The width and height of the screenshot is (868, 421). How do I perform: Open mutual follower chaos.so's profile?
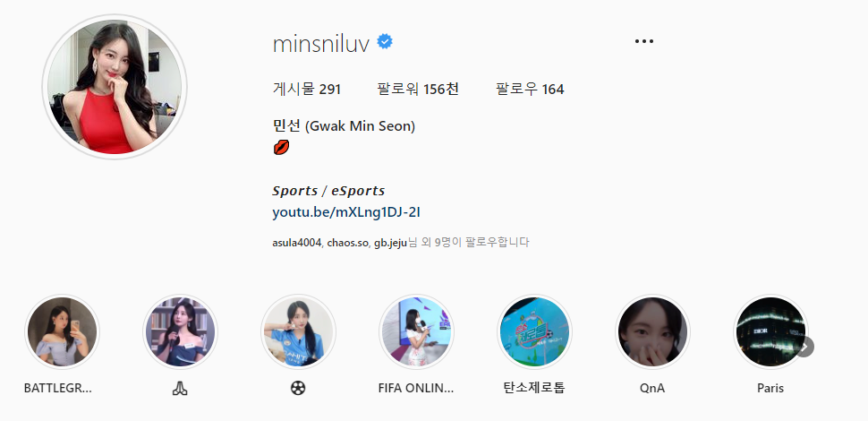[x=347, y=243]
